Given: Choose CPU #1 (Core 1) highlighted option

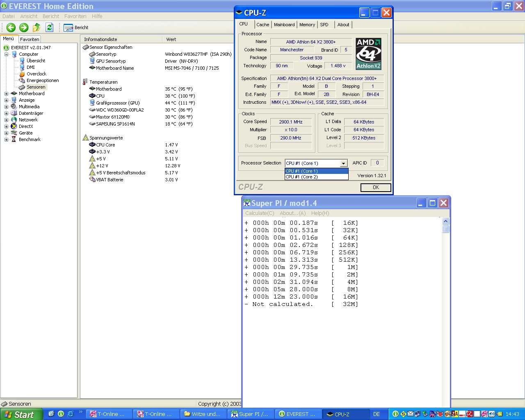Looking at the screenshot, I should coord(316,171).
